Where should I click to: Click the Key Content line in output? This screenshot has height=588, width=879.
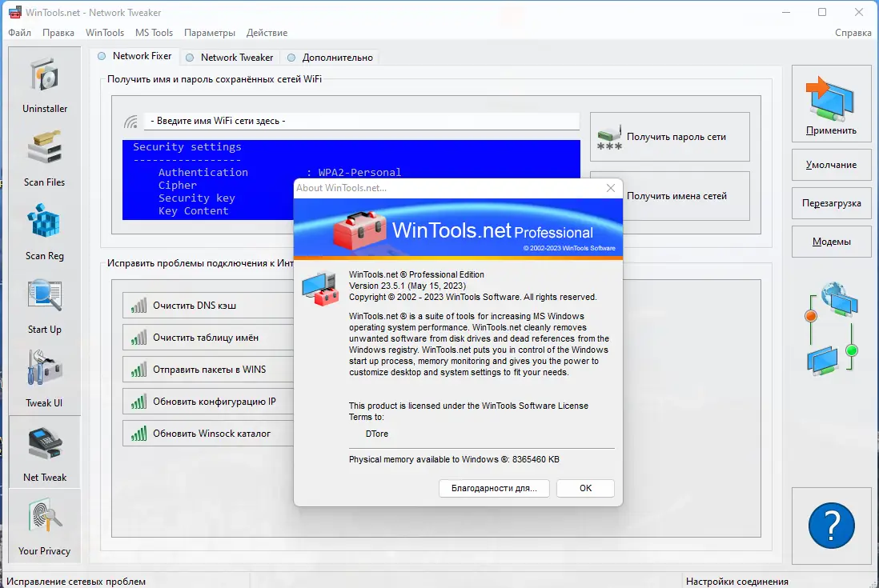coord(194,211)
